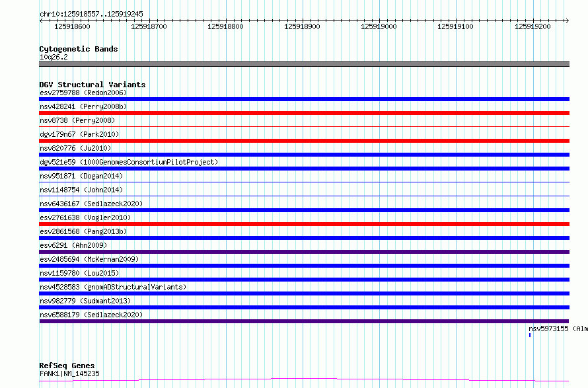Click ruler position 125918900

click(302, 26)
